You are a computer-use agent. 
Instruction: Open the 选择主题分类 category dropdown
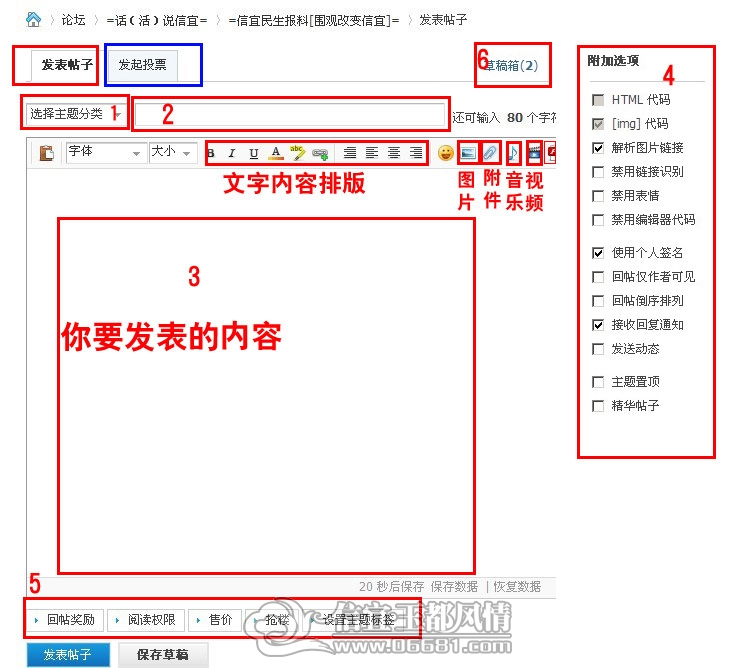pyautogui.click(x=74, y=114)
